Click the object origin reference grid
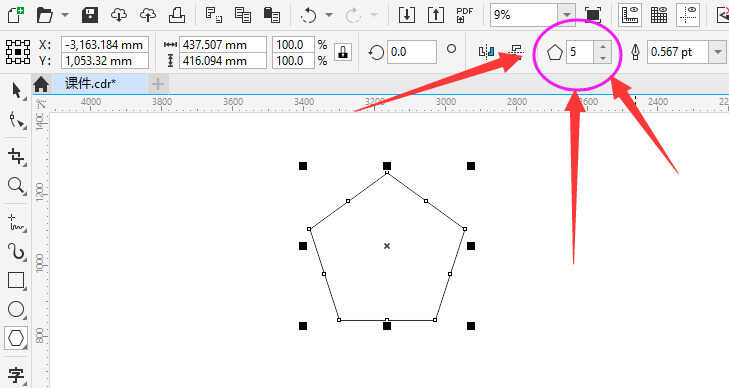 (18, 52)
